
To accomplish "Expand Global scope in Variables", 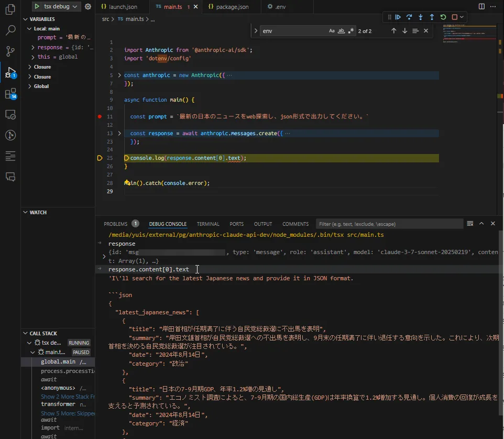I will click(x=29, y=86).
